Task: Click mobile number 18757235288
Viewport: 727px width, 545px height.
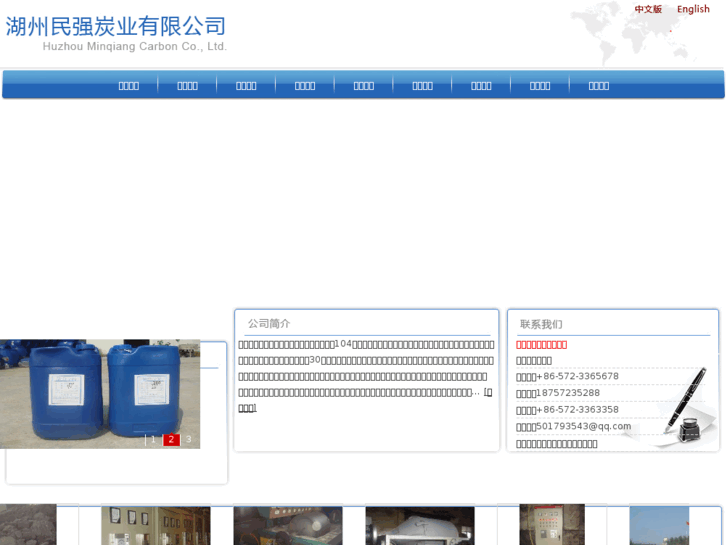Action: tap(568, 393)
